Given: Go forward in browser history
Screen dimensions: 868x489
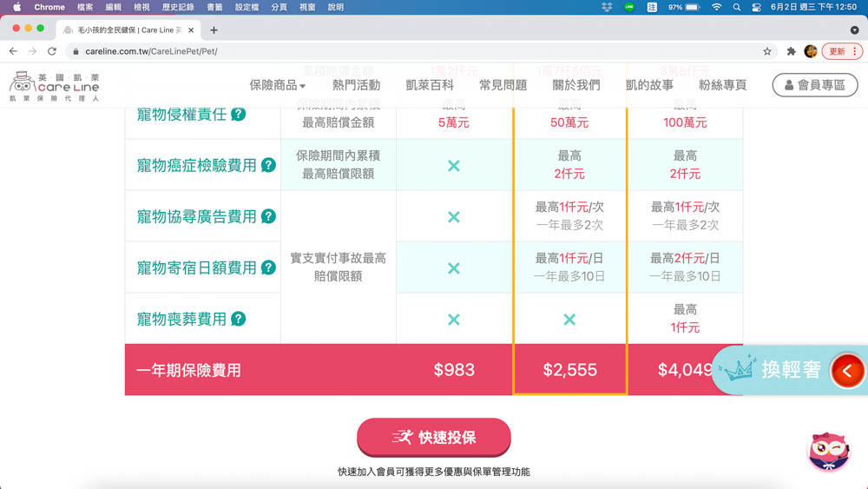Looking at the screenshot, I should click(x=33, y=51).
